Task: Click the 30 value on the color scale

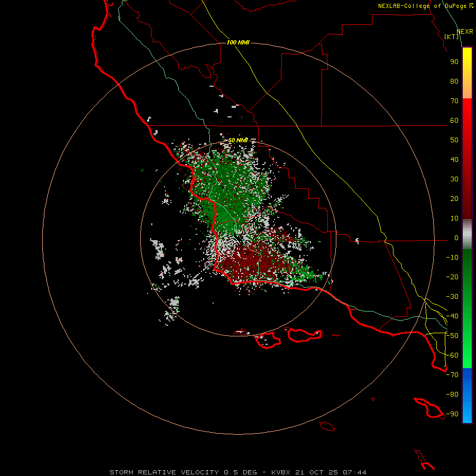Action: coord(454,179)
